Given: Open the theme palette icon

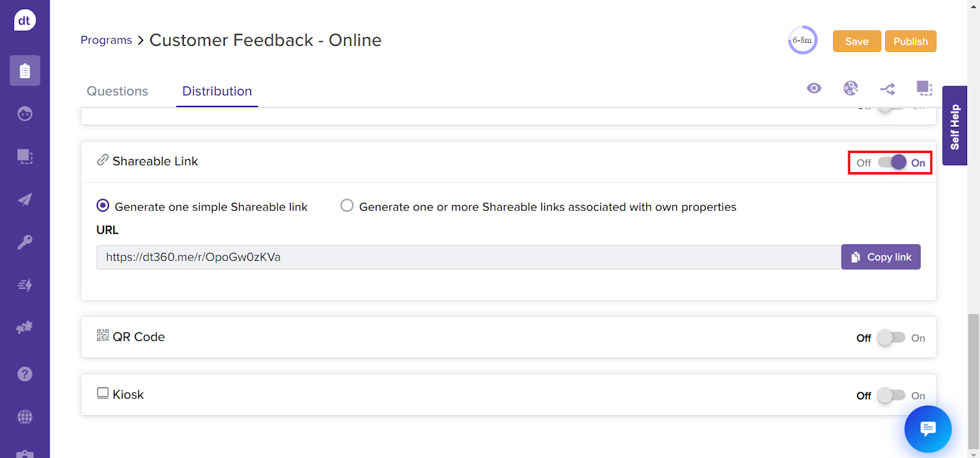Looking at the screenshot, I should coord(850,88).
